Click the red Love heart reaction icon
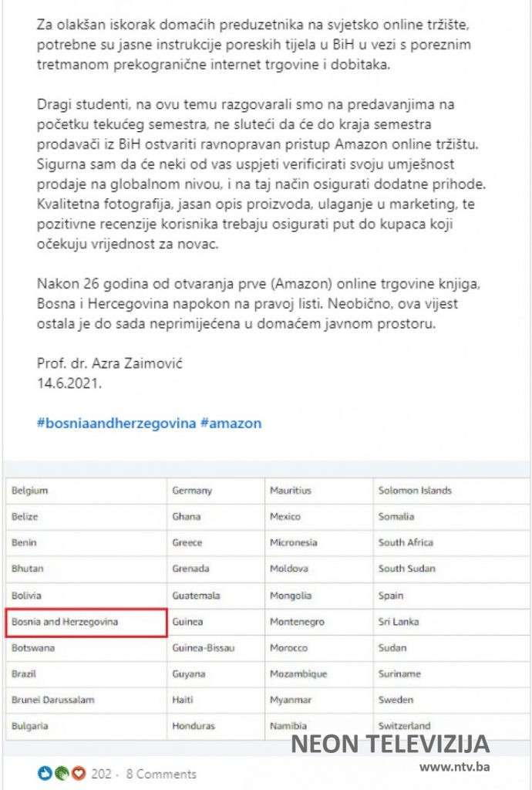 78,773
